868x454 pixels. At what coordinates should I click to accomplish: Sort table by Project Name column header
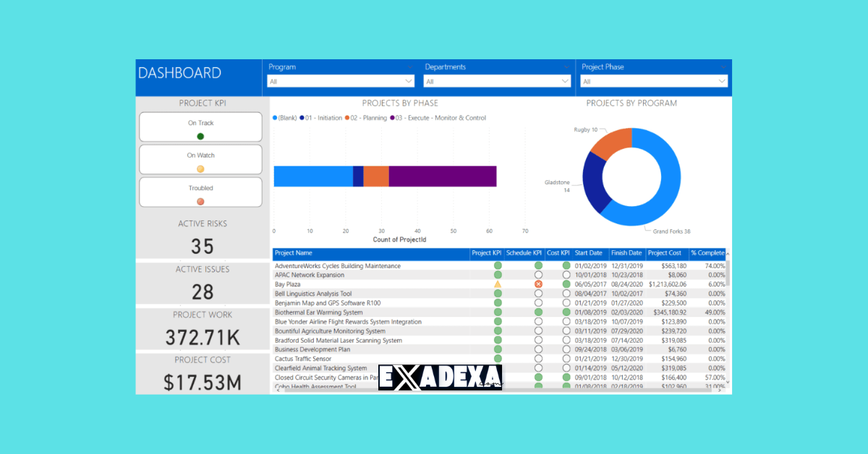point(294,253)
